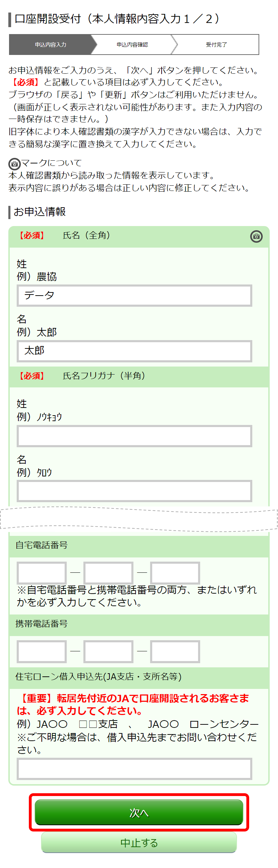Focus the 名 kanji field containing 太郎
Viewport: 278px width, 868px height.
coord(134,351)
